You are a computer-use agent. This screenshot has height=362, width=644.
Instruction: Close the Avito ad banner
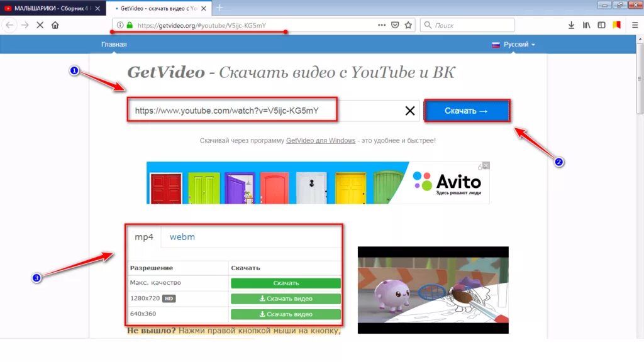486,165
